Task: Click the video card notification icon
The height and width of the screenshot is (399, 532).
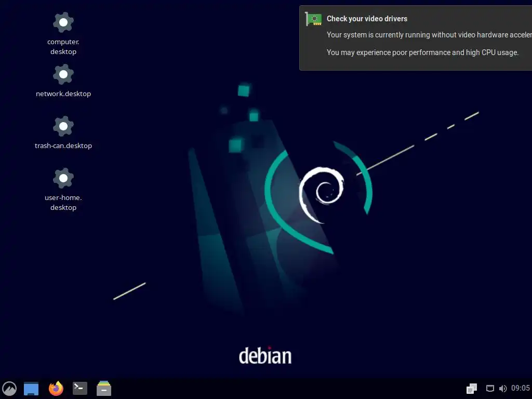Action: (x=313, y=19)
